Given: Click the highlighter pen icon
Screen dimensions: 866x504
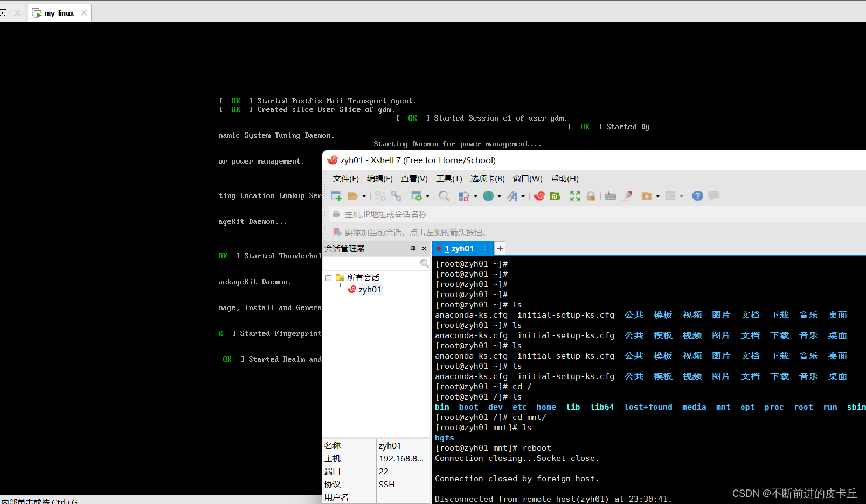Looking at the screenshot, I should coord(626,196).
